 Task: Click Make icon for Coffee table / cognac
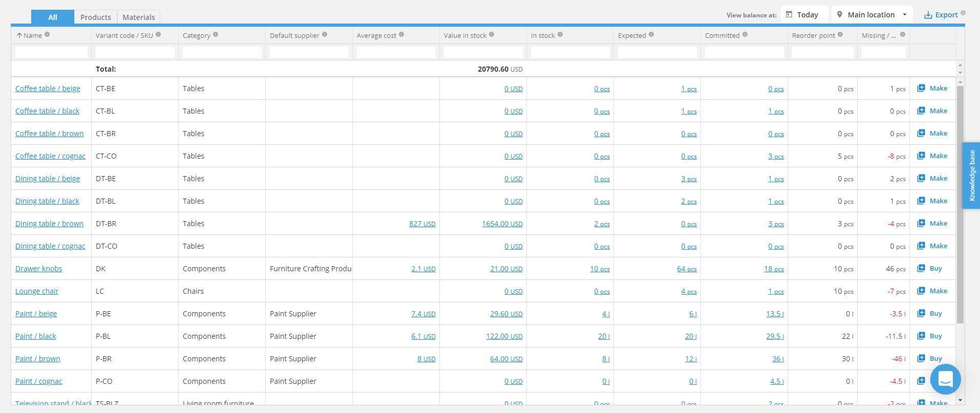pos(921,156)
